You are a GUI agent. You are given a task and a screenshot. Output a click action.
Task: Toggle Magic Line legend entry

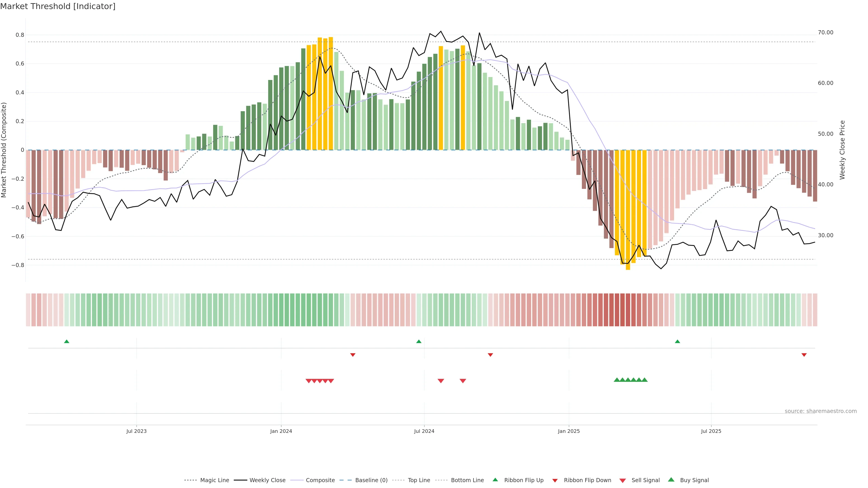pos(214,480)
